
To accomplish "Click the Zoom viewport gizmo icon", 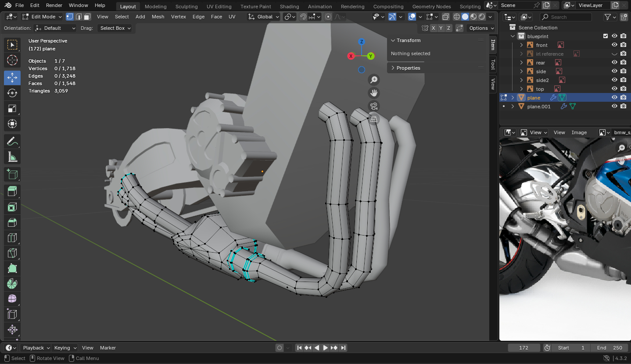I will point(374,80).
